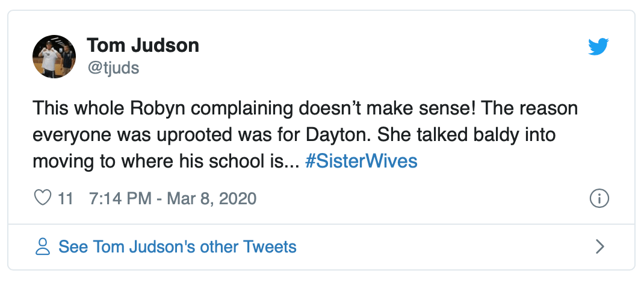Click the word "uprooted" in the tweet

coord(187,136)
